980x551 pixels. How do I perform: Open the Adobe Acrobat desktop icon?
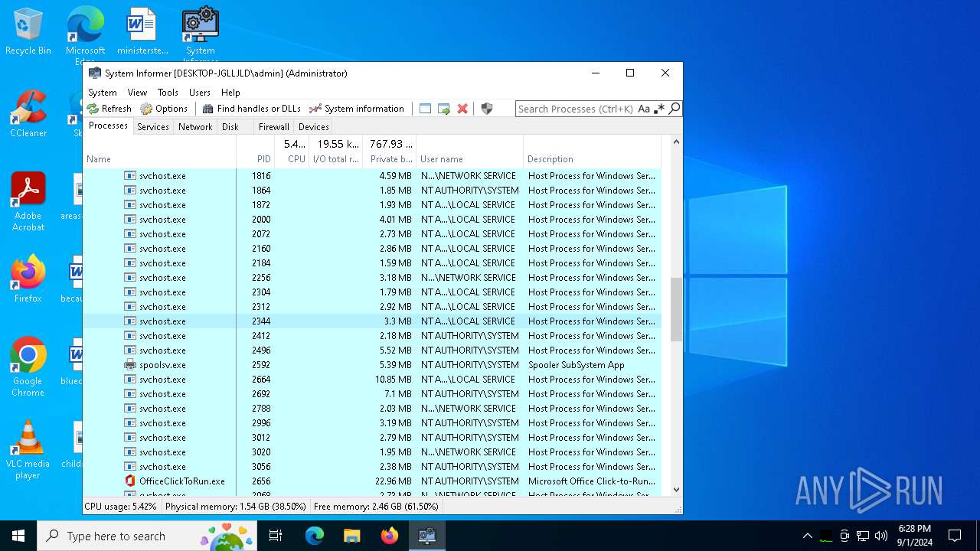click(28, 202)
